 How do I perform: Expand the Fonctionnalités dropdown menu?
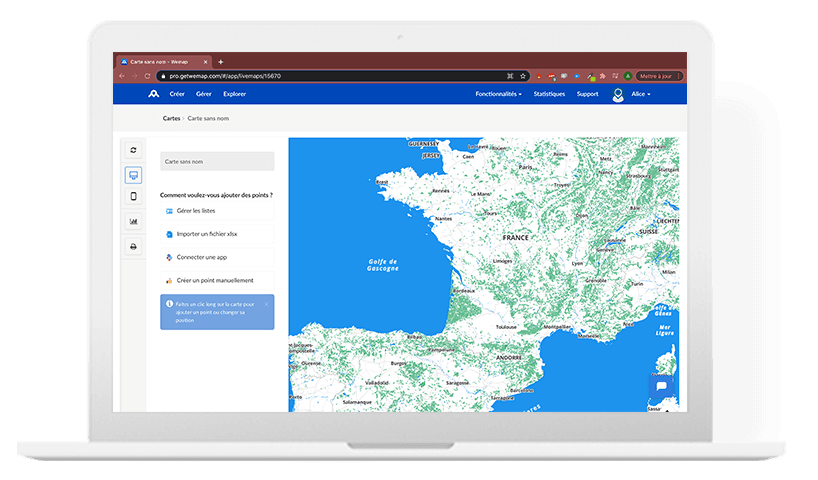498,94
